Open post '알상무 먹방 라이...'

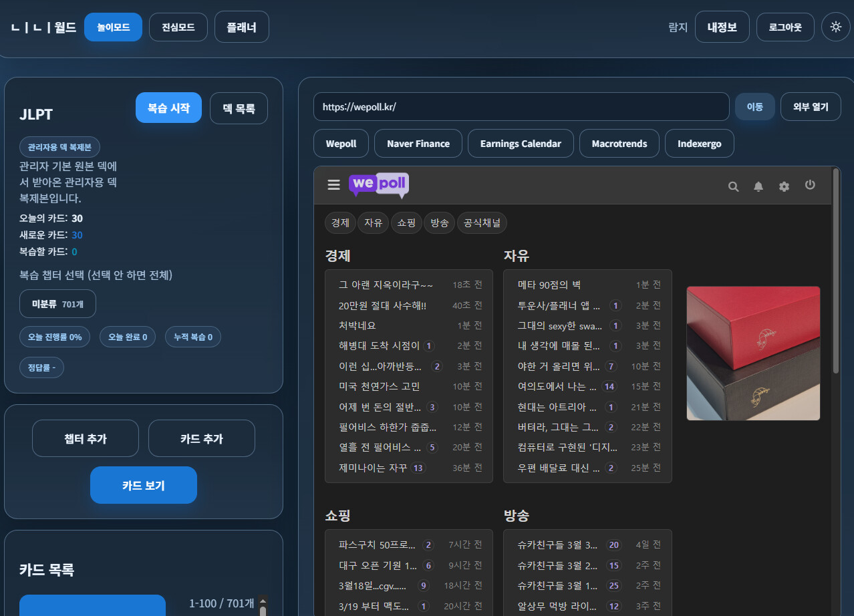557,607
